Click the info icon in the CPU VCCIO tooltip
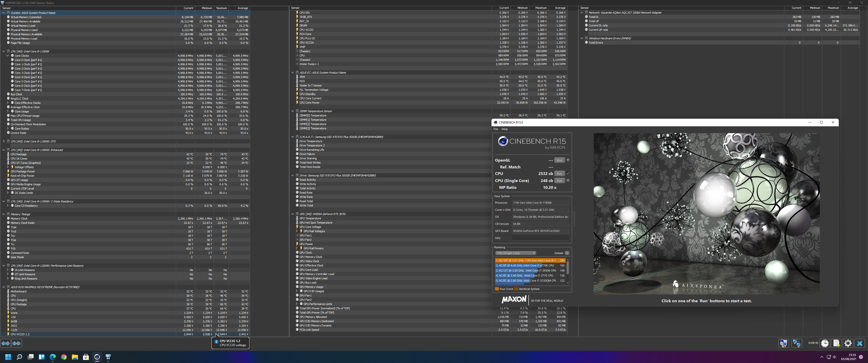This screenshot has width=868, height=363. pyautogui.click(x=216, y=342)
